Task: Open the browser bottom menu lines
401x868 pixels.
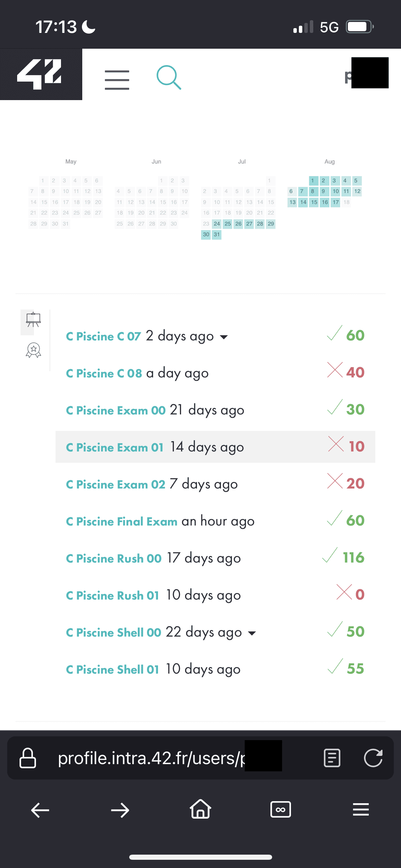Action: tap(361, 810)
